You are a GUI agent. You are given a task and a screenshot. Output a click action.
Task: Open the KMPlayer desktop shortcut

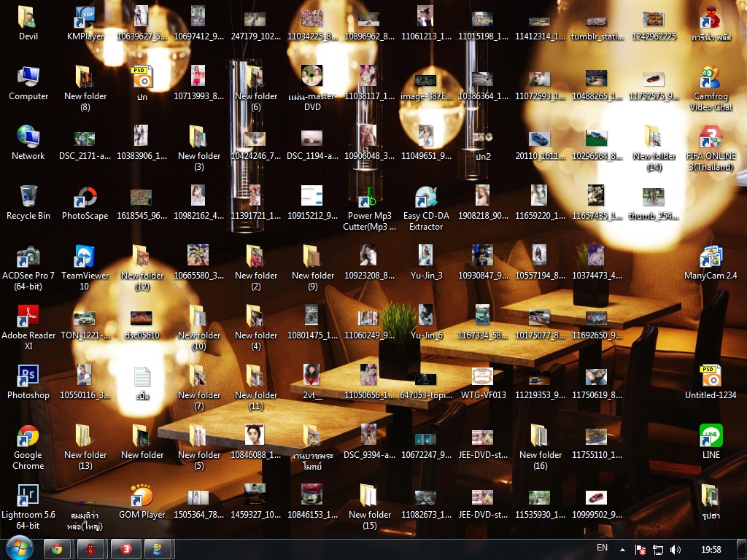(85, 23)
